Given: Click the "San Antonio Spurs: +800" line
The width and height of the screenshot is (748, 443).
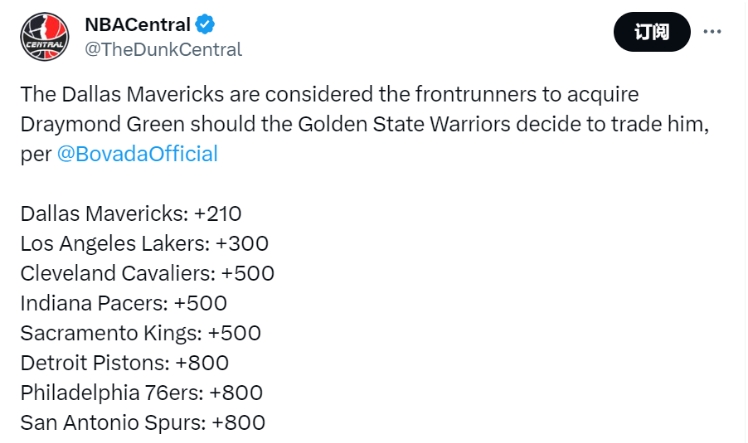Looking at the screenshot, I should (142, 423).
